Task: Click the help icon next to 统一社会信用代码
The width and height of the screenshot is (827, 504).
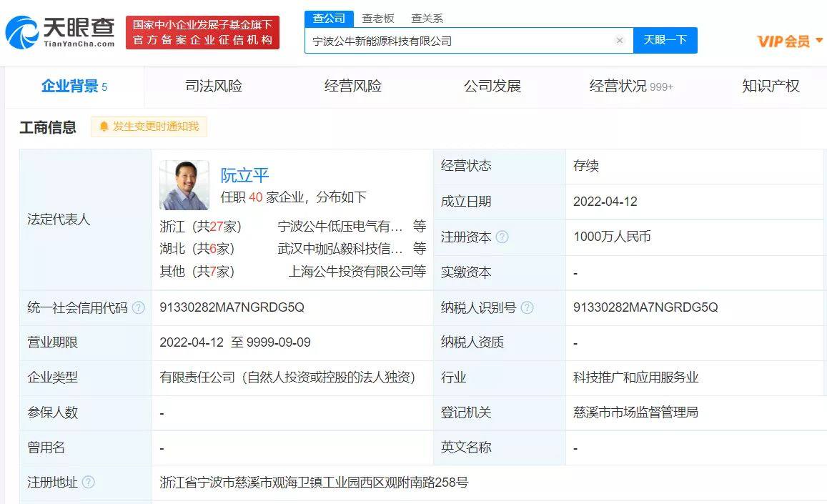Action: [138, 307]
